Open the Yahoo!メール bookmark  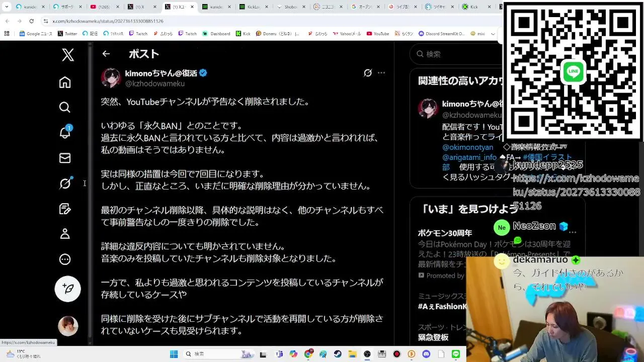[347, 34]
